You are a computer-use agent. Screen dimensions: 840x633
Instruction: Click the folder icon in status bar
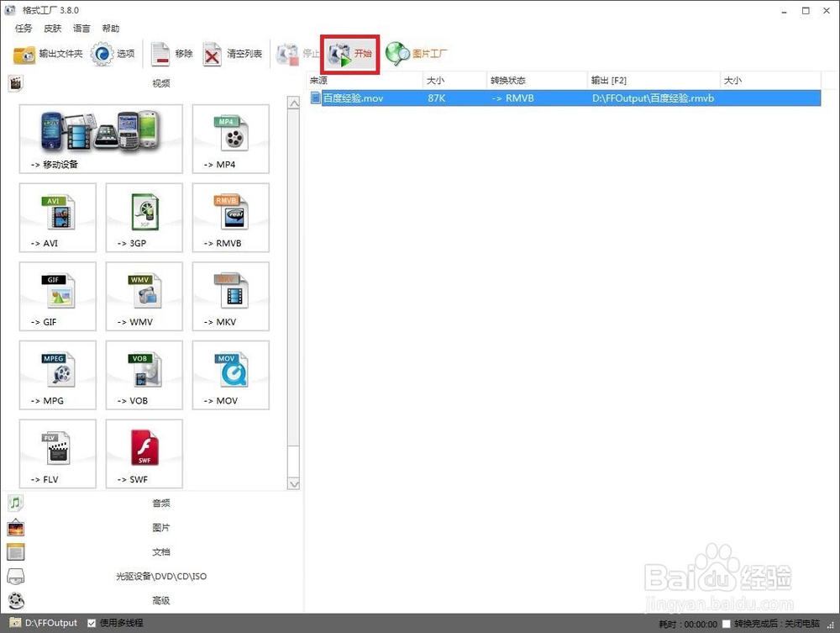(x=15, y=623)
